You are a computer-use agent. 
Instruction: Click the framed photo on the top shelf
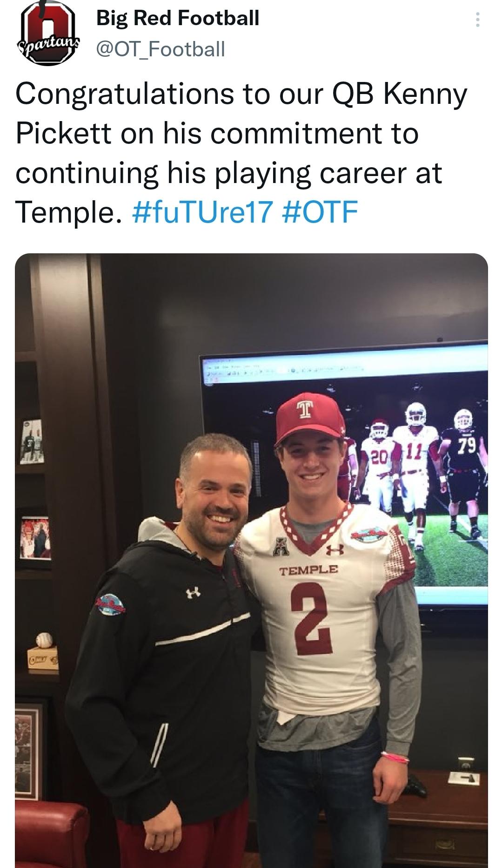click(x=32, y=441)
